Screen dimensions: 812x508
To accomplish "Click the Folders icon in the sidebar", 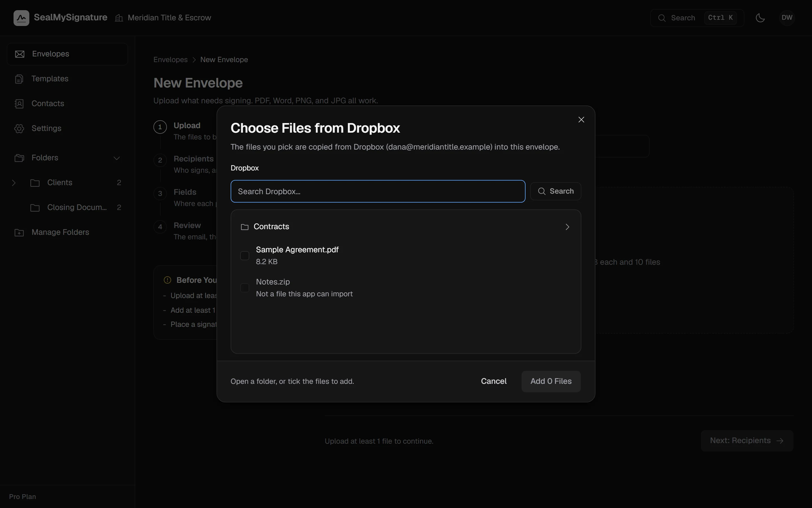I will point(19,158).
